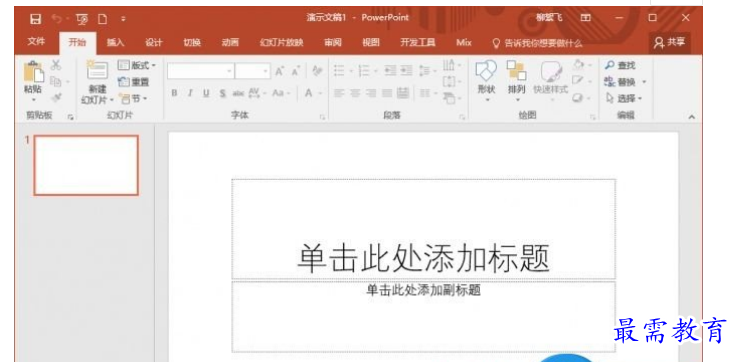Open the 节 section dropdown

(133, 98)
